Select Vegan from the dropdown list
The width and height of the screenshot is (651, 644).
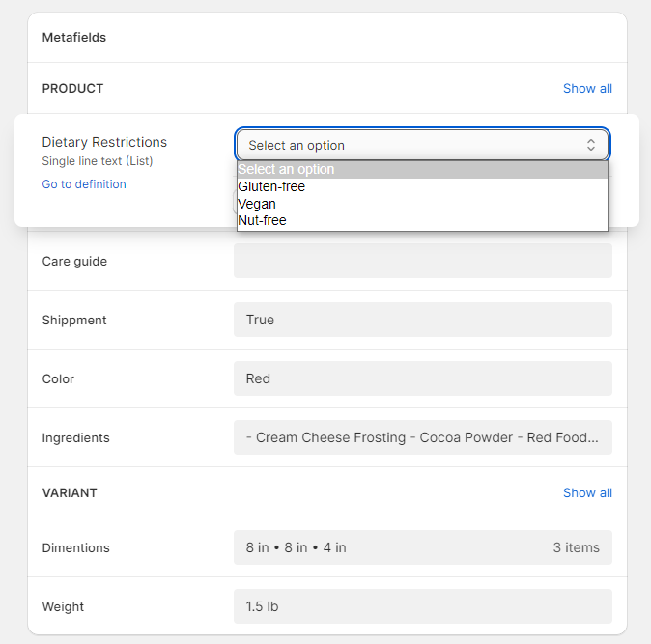257,204
